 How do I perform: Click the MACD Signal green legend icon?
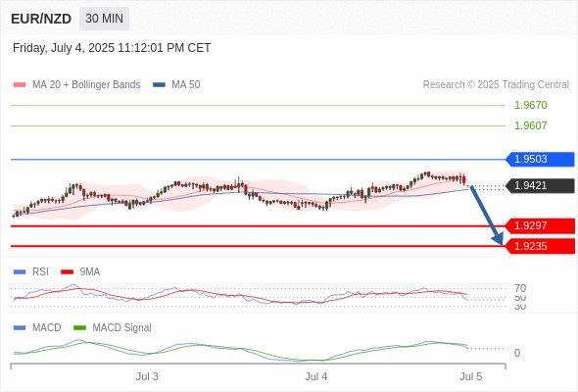point(79,327)
